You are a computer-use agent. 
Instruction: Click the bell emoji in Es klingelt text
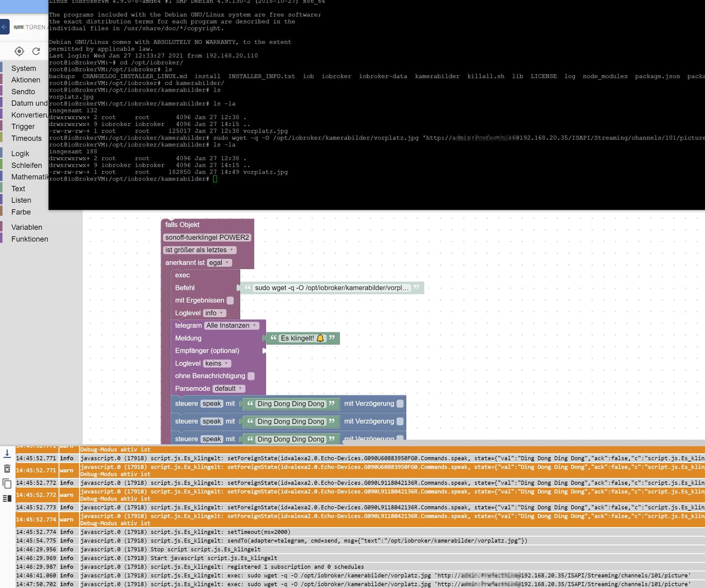(320, 338)
